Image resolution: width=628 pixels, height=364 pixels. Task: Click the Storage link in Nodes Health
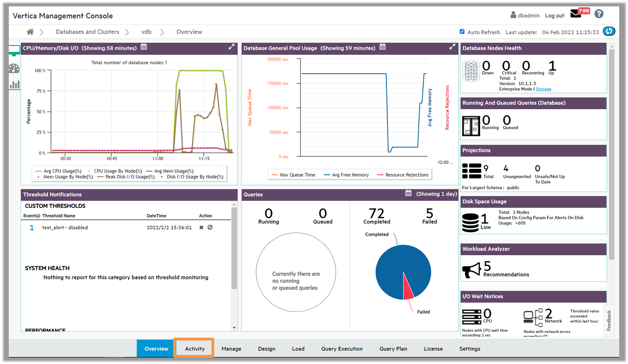point(543,89)
